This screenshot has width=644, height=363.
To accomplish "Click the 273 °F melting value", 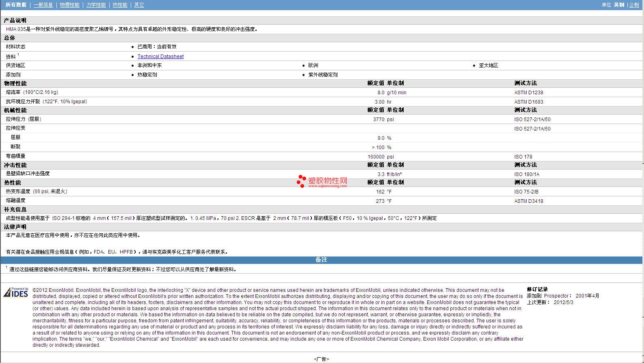I will (x=384, y=201).
